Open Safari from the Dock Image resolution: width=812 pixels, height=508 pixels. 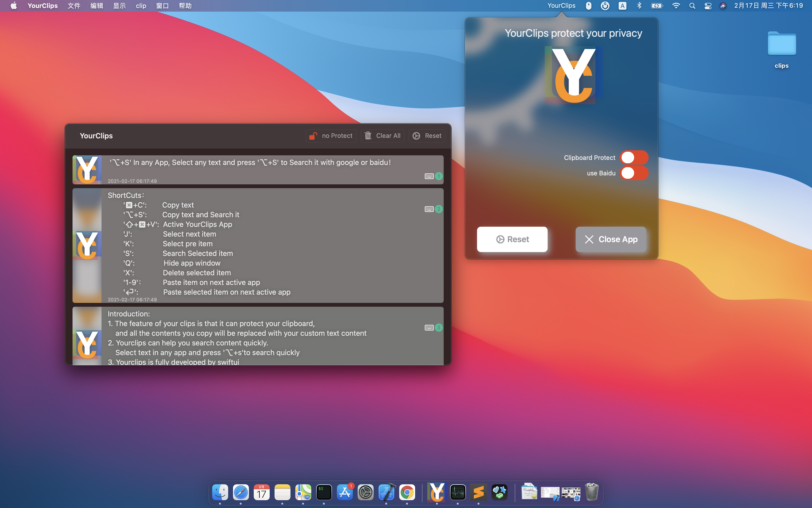click(241, 492)
